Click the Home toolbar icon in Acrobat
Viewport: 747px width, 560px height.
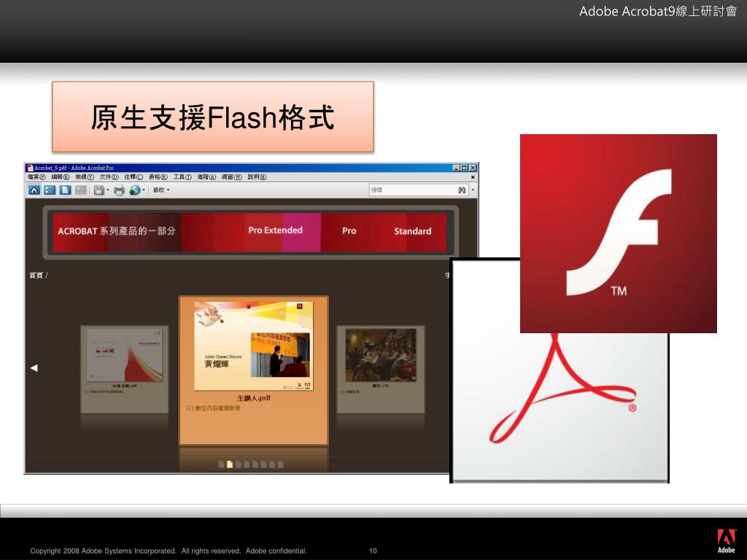point(34,190)
